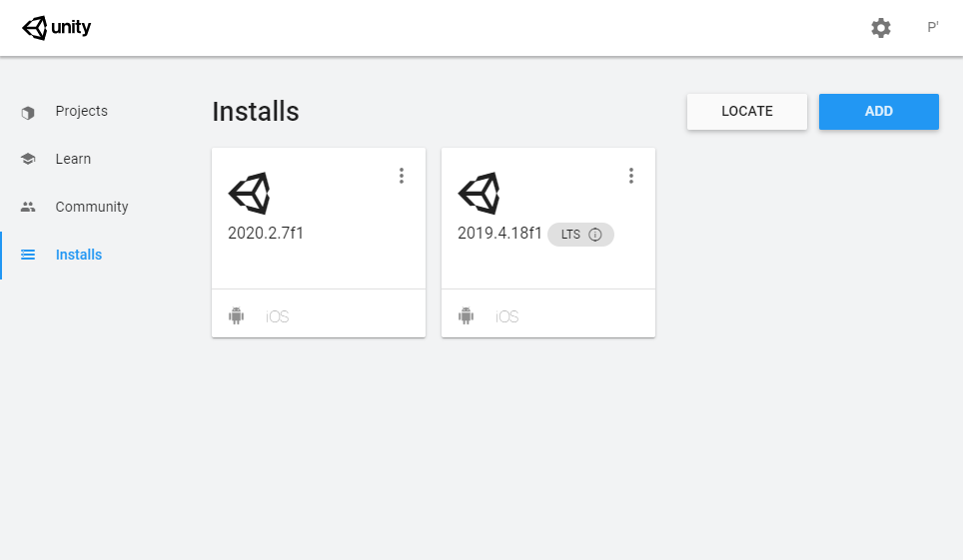Click the Android icon on the 2019.4.18f1 card
The image size is (963, 560).
coord(467,316)
